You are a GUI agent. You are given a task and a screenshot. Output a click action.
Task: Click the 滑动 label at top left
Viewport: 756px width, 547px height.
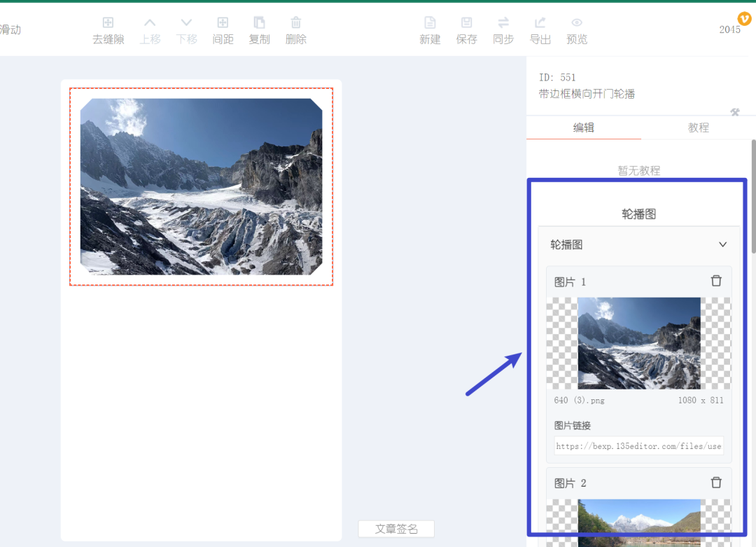(x=10, y=29)
